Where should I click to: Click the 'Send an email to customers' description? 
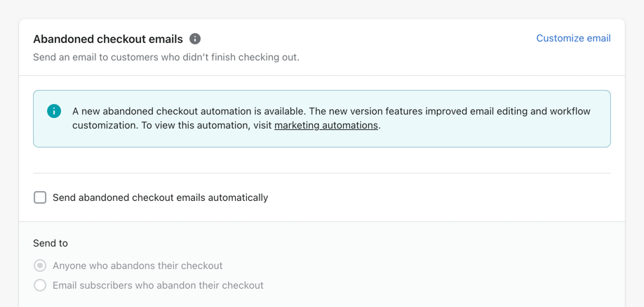166,57
